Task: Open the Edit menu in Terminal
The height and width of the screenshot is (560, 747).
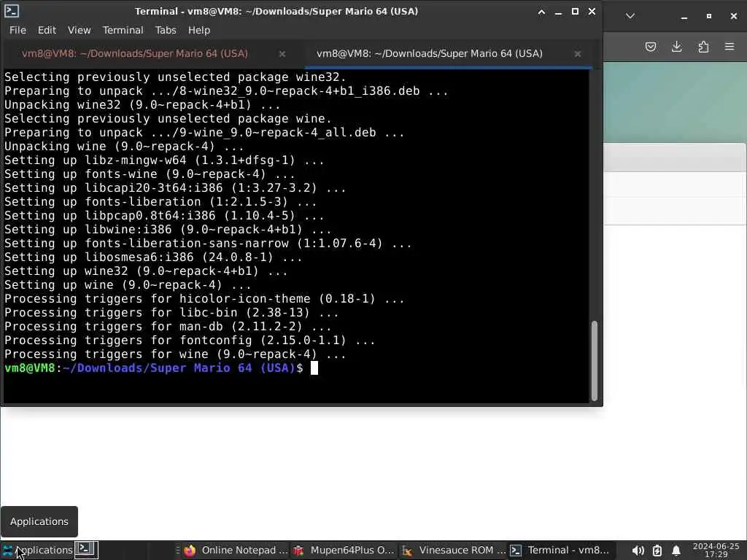Action: pos(47,30)
